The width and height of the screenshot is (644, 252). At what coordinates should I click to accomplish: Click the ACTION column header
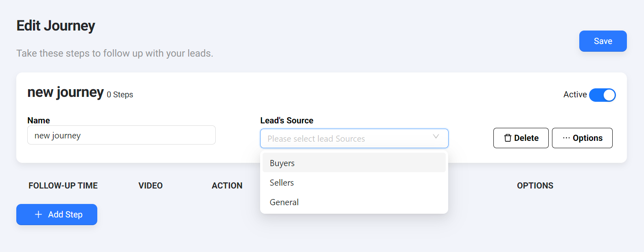(227, 186)
